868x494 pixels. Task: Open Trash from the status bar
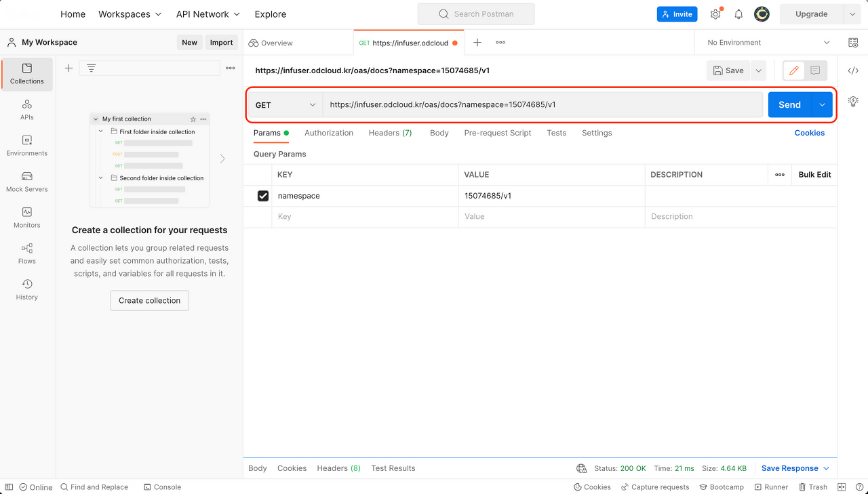coord(813,487)
